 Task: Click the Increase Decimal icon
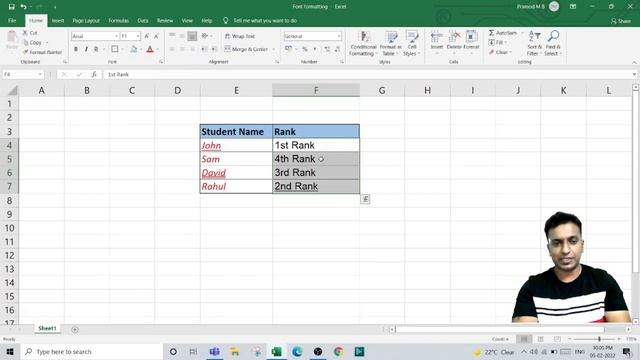327,49
